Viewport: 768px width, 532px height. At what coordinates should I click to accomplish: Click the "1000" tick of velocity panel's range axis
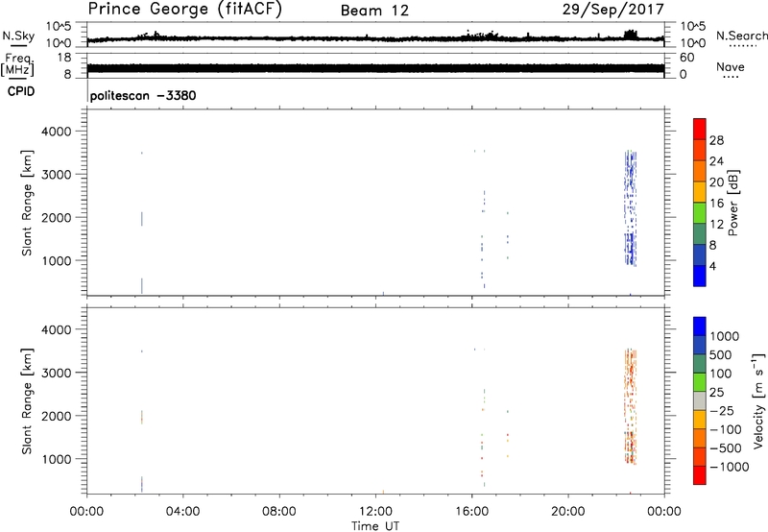[57, 459]
